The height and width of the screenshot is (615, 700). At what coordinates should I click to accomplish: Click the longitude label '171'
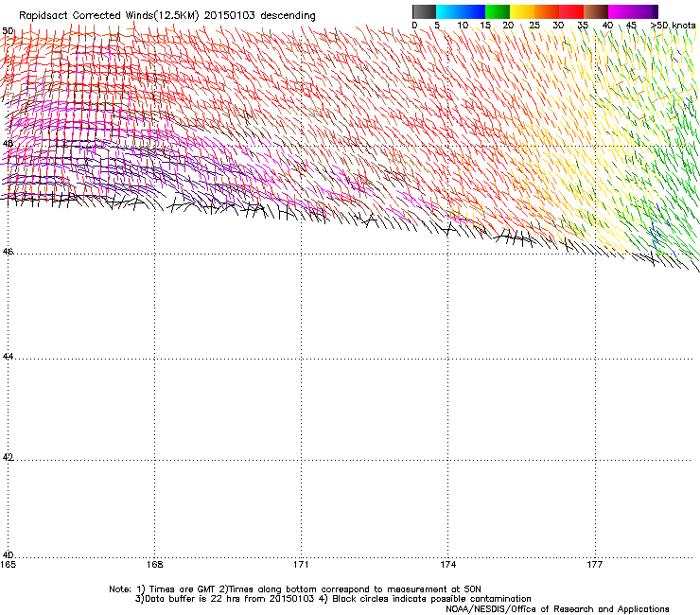[301, 565]
